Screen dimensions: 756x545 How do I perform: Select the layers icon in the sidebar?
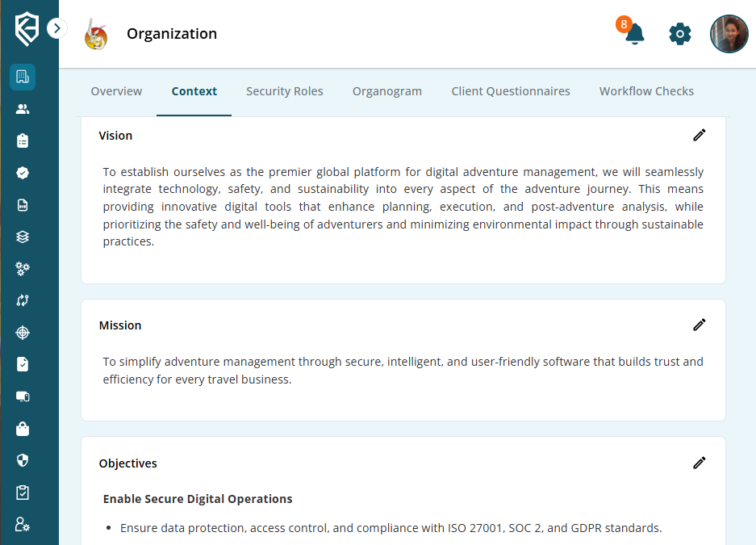22,237
